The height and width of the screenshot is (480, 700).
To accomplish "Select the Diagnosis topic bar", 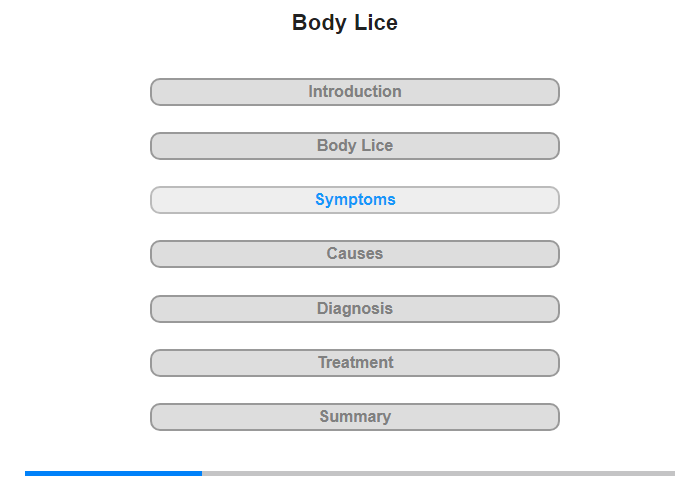I will 354,309.
